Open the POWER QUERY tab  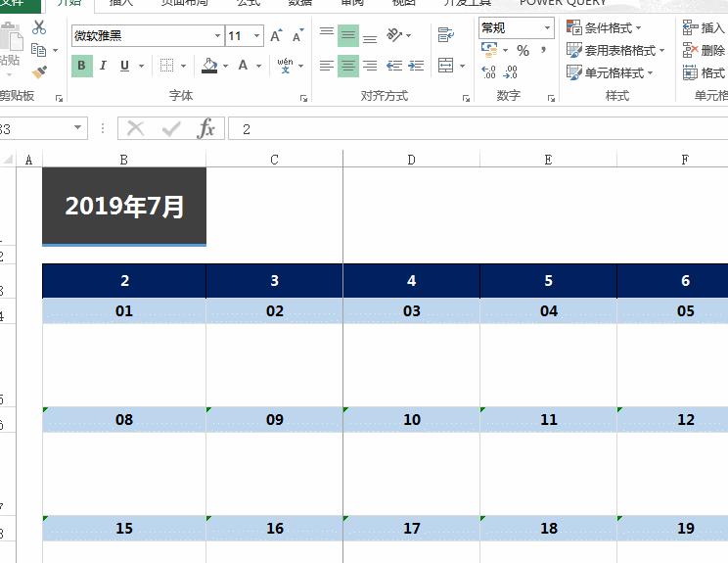click(563, 3)
